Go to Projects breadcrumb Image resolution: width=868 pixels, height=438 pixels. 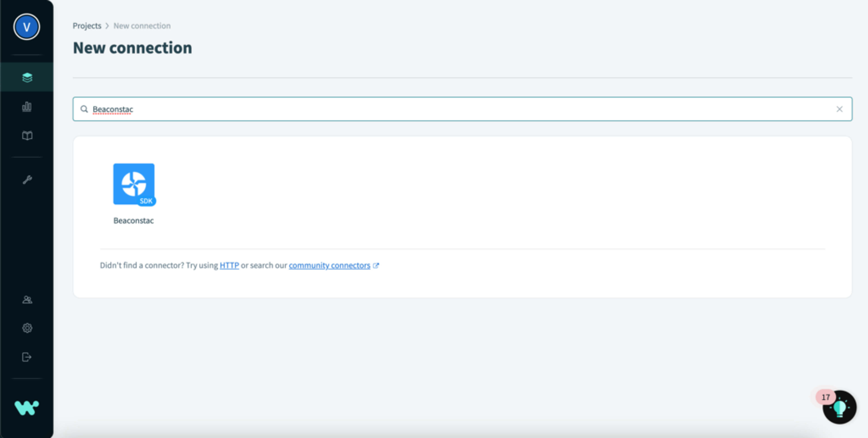point(87,26)
